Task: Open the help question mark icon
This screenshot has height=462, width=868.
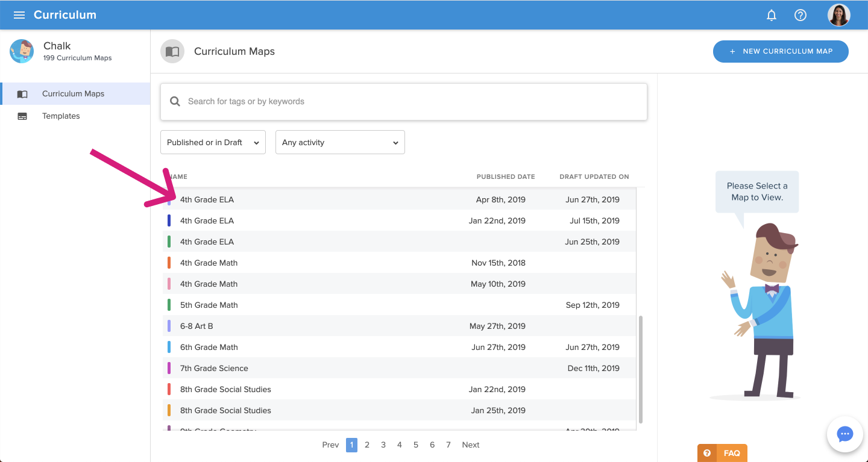Action: click(800, 15)
